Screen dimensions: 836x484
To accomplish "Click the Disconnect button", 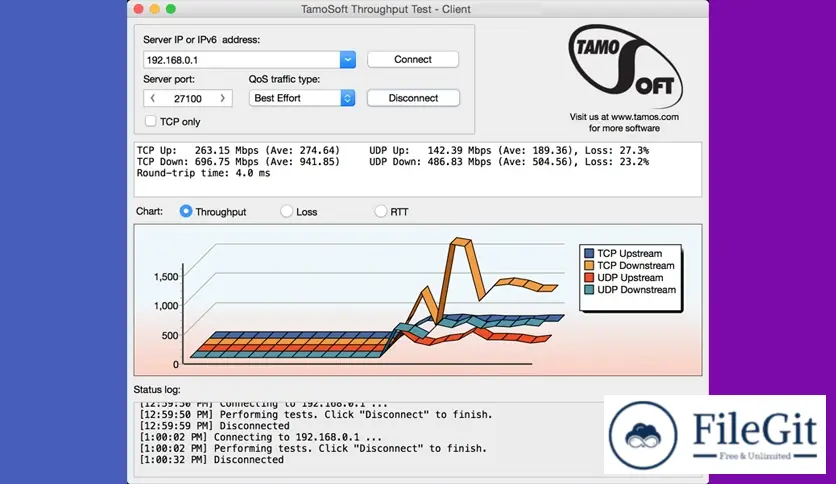I will point(413,98).
